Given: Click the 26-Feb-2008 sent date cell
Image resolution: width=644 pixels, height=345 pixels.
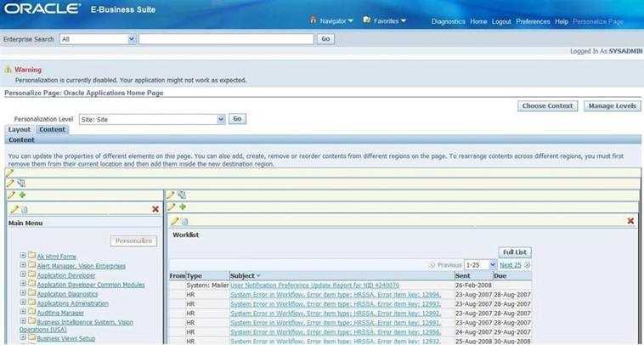Looking at the screenshot, I should (473, 285).
